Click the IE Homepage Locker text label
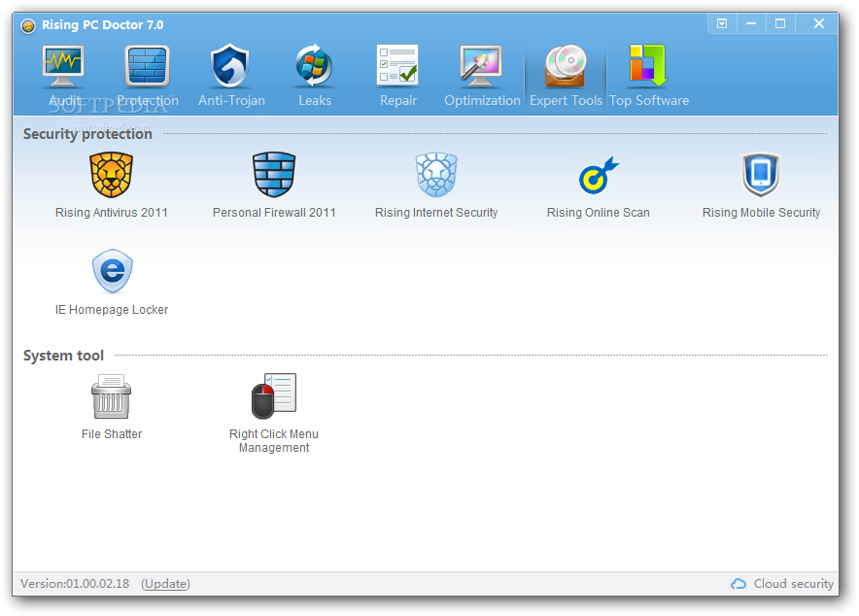 tap(111, 310)
